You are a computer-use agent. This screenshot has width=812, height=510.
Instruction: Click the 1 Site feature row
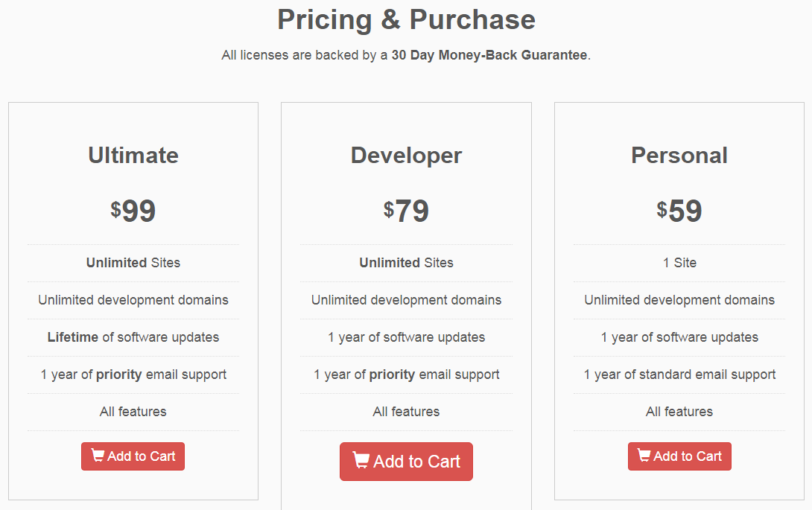tap(679, 263)
